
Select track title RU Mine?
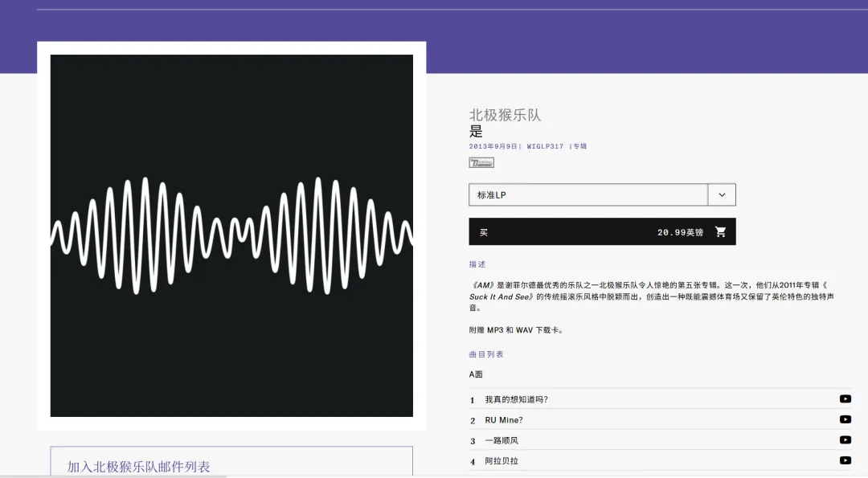[x=504, y=420]
